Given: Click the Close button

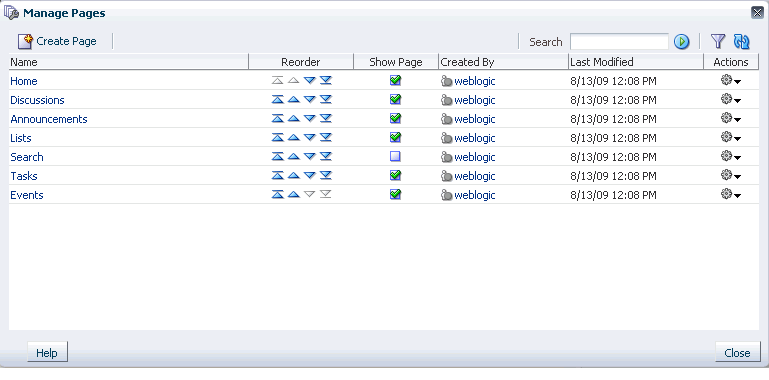Looking at the screenshot, I should click(737, 353).
